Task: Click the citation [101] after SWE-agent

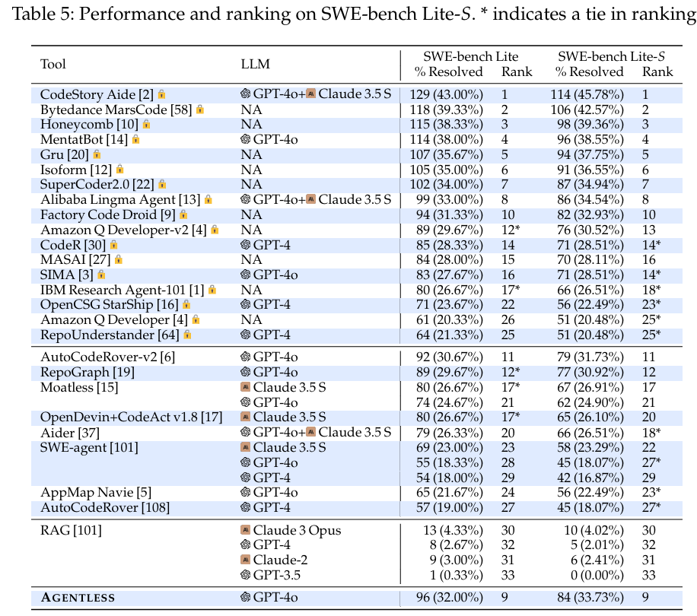Action: coord(124,447)
